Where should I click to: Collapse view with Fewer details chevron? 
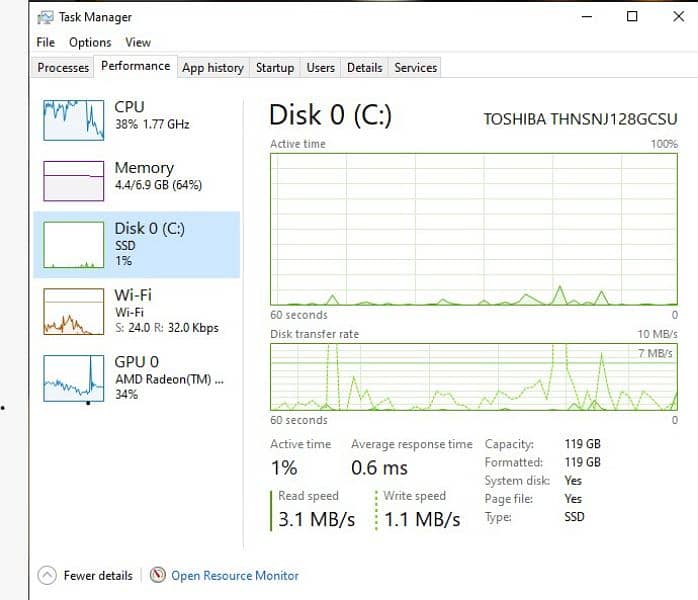[47, 575]
